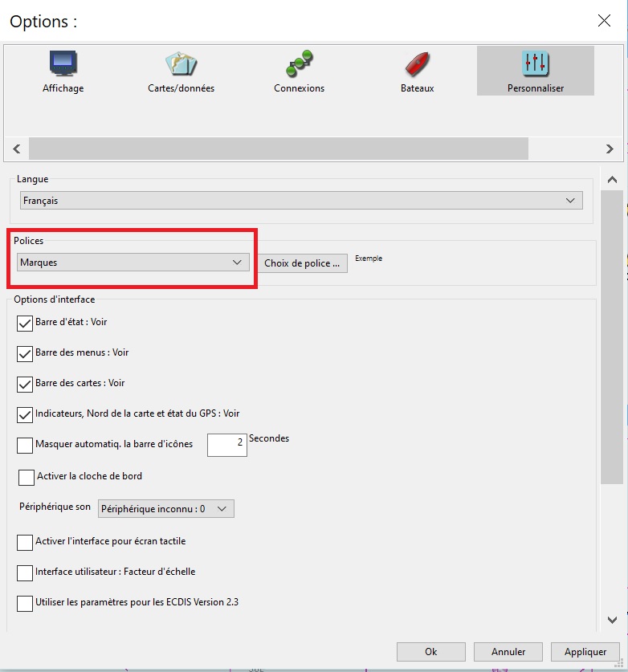
Task: Click the Secondes numeric input field
Action: click(x=226, y=445)
